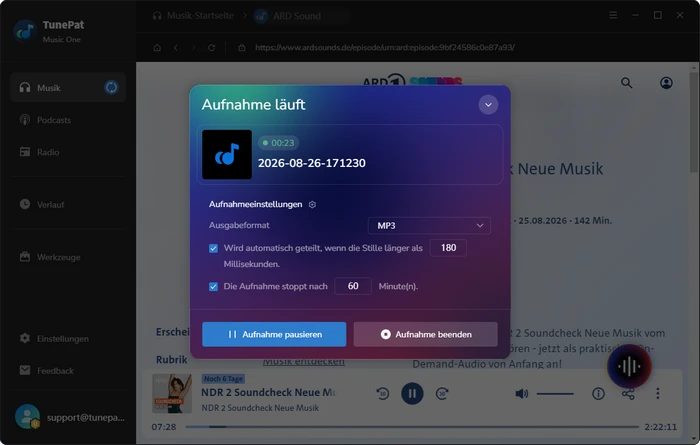Click the 00:23 recording timer badge

coord(278,143)
